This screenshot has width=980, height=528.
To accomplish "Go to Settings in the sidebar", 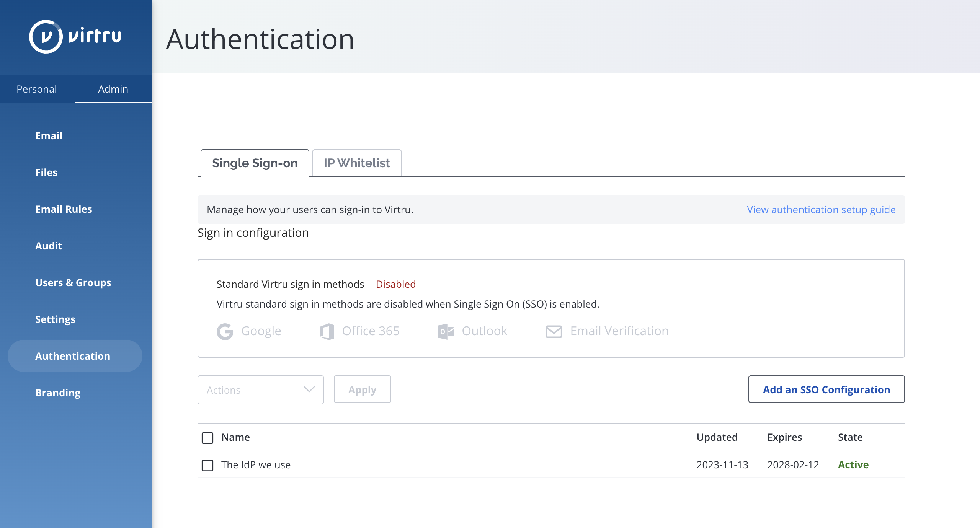I will pyautogui.click(x=55, y=319).
